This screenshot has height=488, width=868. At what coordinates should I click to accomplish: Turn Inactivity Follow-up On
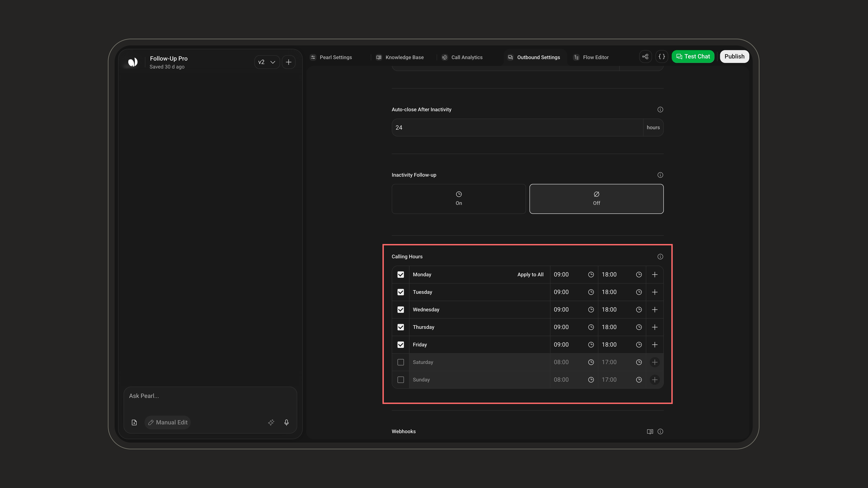click(459, 199)
